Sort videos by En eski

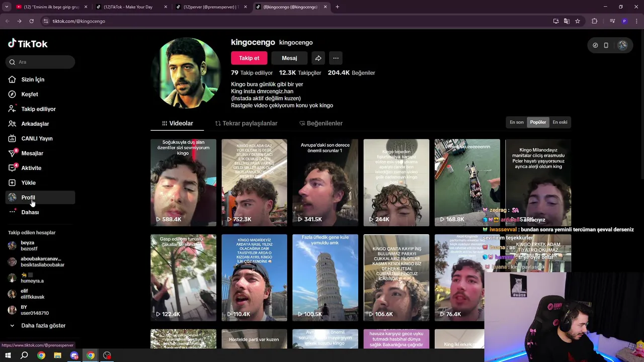pyautogui.click(x=560, y=122)
